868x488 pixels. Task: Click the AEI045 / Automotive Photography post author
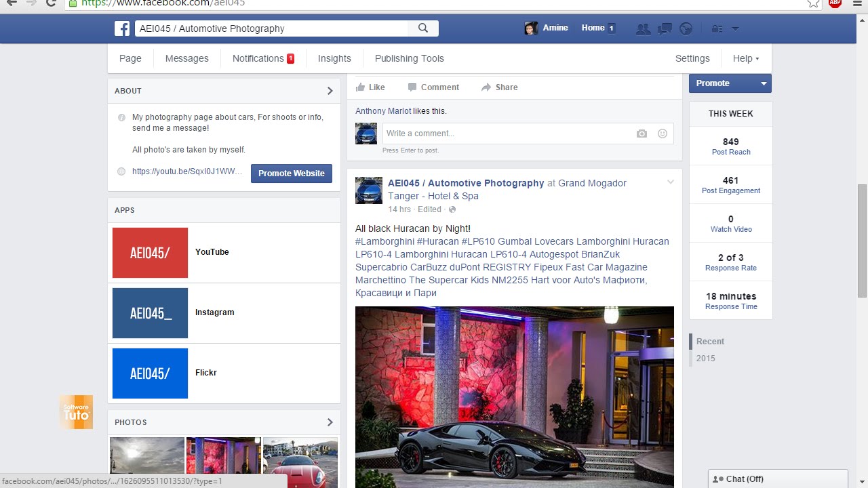coord(466,183)
